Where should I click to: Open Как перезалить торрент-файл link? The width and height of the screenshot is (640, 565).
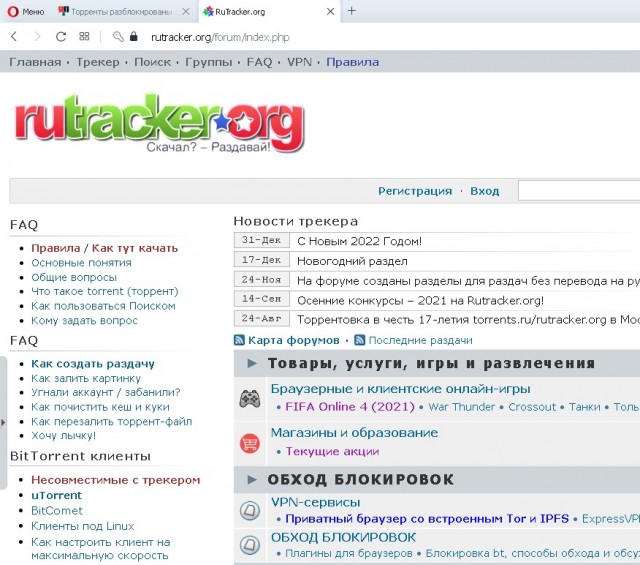click(111, 421)
